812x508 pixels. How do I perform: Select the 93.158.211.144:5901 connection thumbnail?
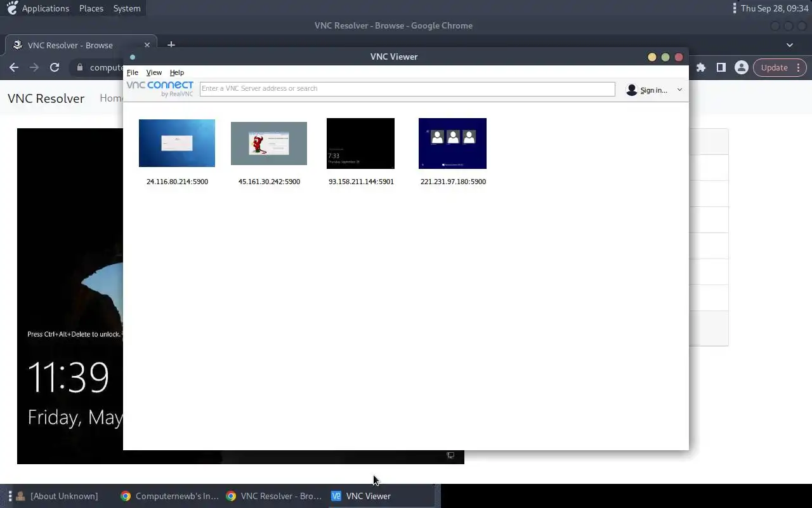tap(360, 144)
